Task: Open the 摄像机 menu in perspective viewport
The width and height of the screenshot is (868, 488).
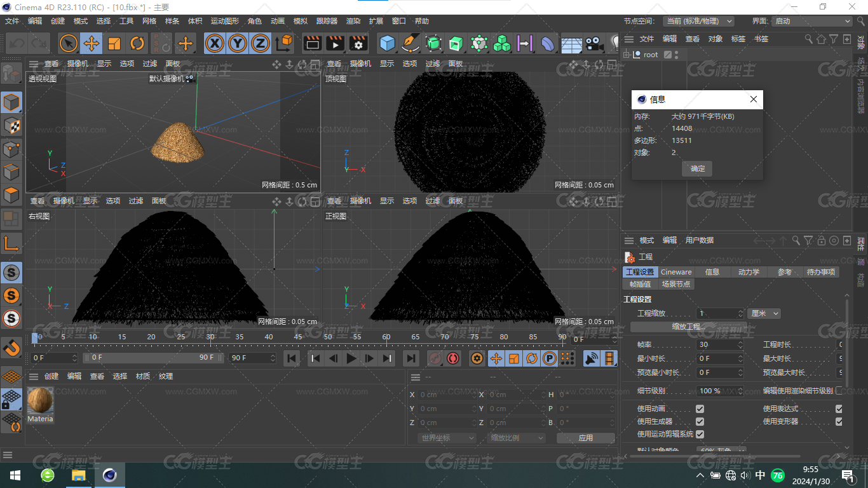Action: click(x=78, y=64)
